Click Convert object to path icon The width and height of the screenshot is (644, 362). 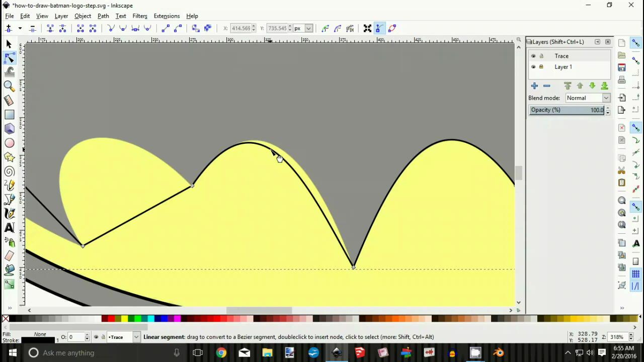(x=196, y=28)
